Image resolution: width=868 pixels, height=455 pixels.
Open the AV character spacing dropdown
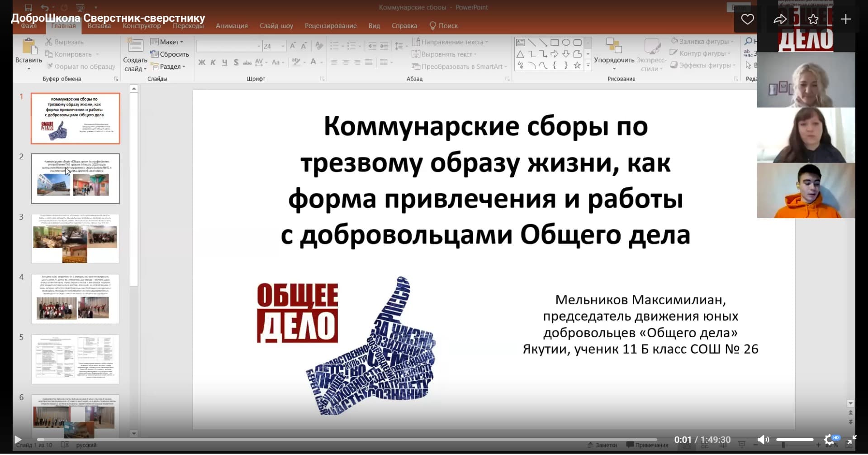(261, 62)
